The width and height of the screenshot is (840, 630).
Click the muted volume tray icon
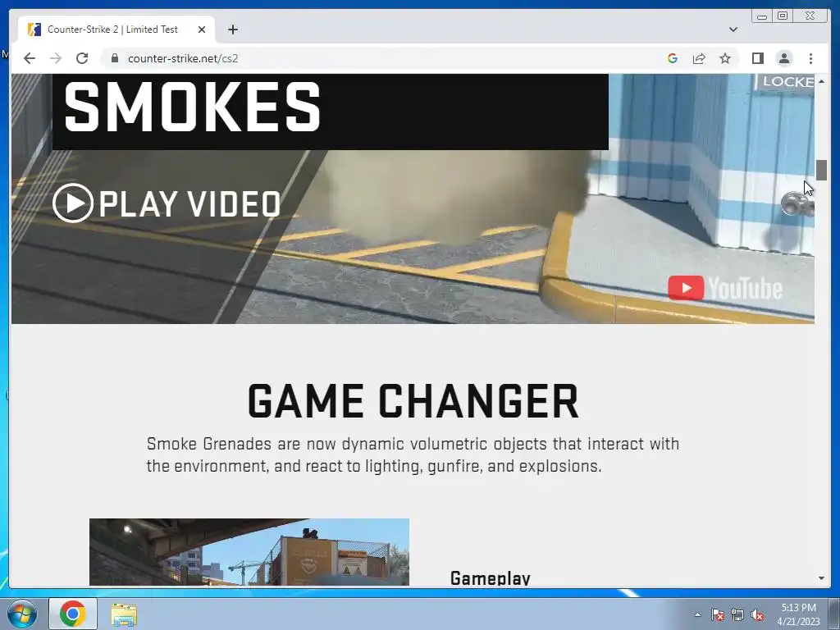pyautogui.click(x=757, y=614)
